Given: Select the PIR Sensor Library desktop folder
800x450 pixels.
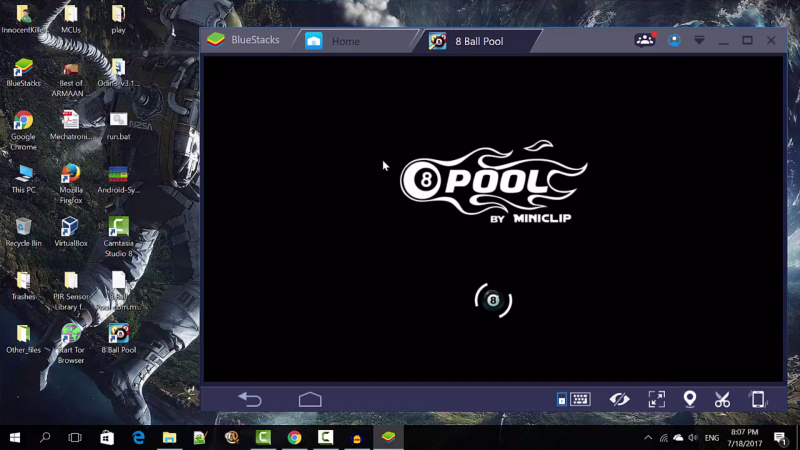Looking at the screenshot, I should 71,291.
